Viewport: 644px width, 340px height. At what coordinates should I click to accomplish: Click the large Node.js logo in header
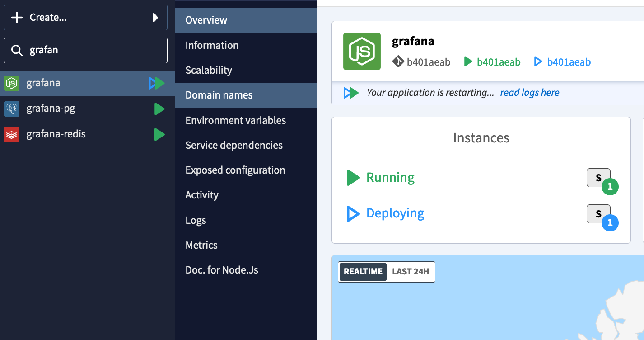click(x=362, y=51)
